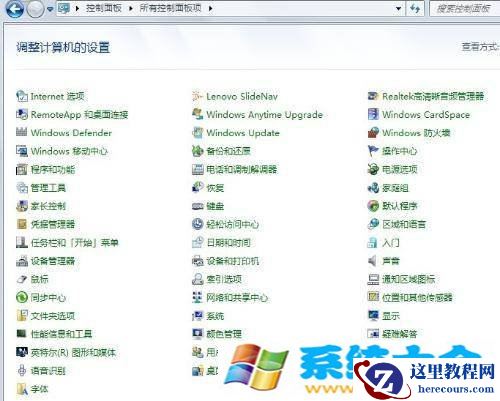Click the 管理工具 icon
This screenshot has width=500, height=401.
22,188
